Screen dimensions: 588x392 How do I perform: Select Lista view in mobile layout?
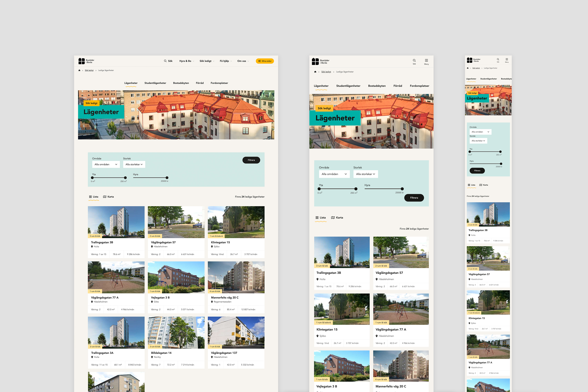[x=472, y=185]
